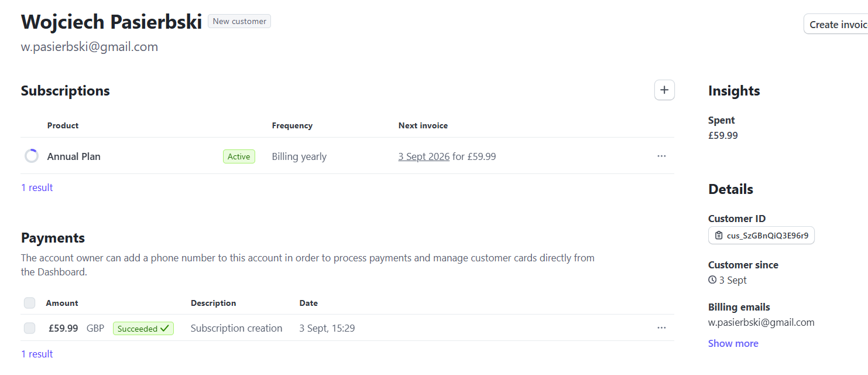
Task: Open the 3 Sept 2026 next invoice link
Action: coord(424,156)
